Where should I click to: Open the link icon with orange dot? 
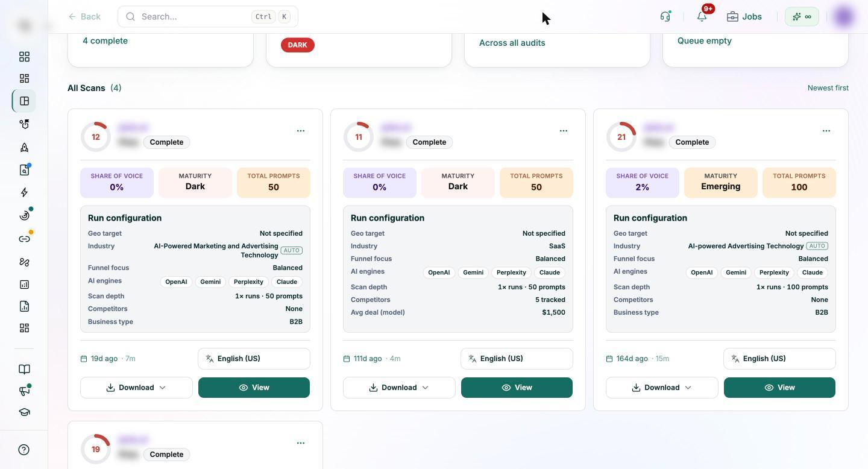pyautogui.click(x=24, y=239)
